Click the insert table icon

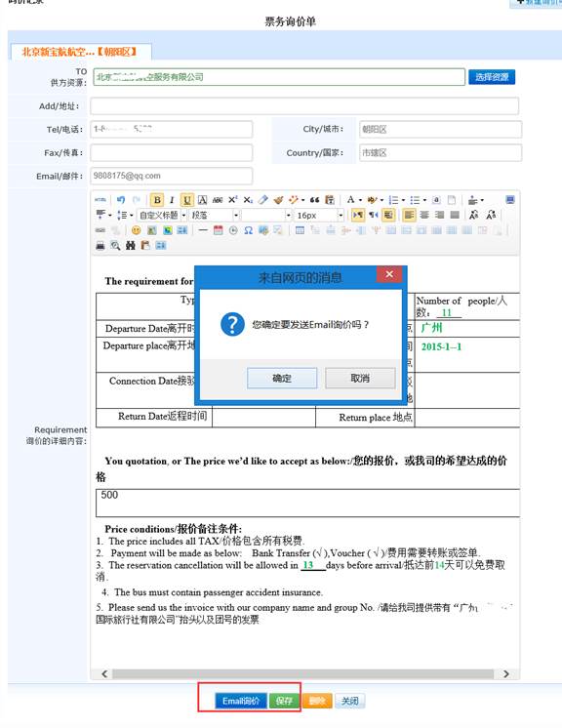(300, 230)
